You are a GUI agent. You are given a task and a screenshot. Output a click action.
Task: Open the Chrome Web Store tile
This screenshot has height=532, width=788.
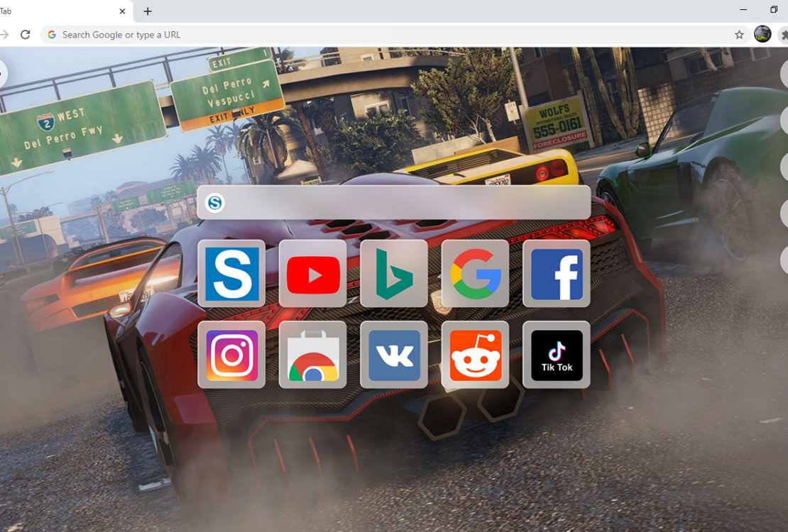coord(313,355)
